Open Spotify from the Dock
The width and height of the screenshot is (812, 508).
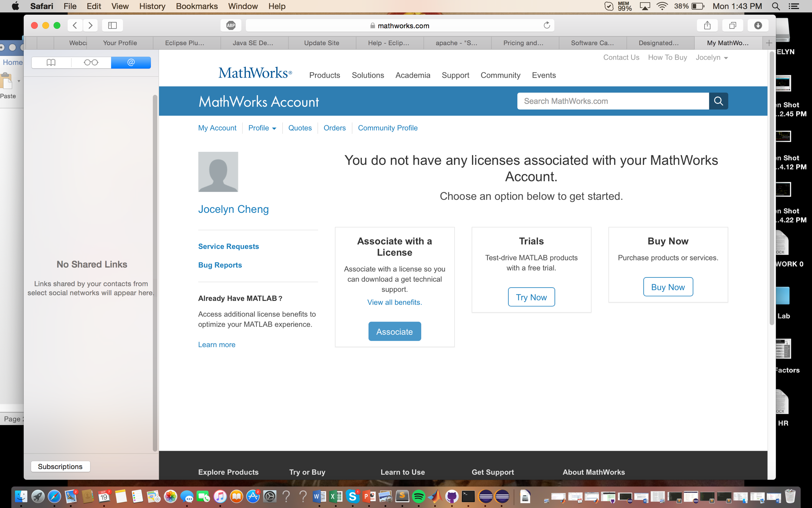tap(419, 496)
